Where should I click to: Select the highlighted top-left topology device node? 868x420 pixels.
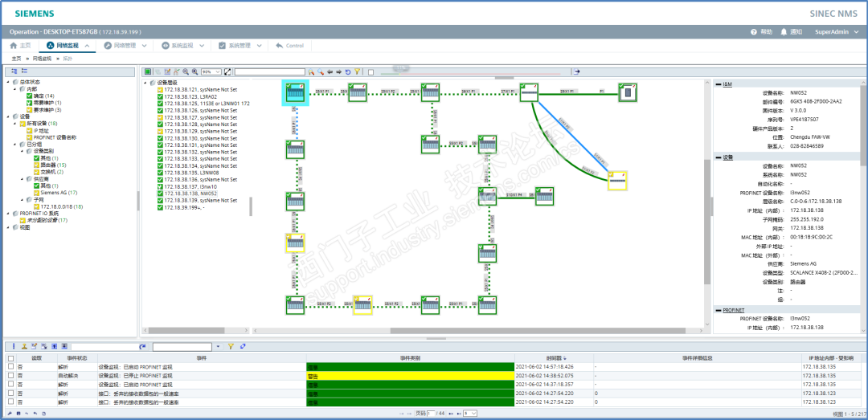[x=295, y=92]
